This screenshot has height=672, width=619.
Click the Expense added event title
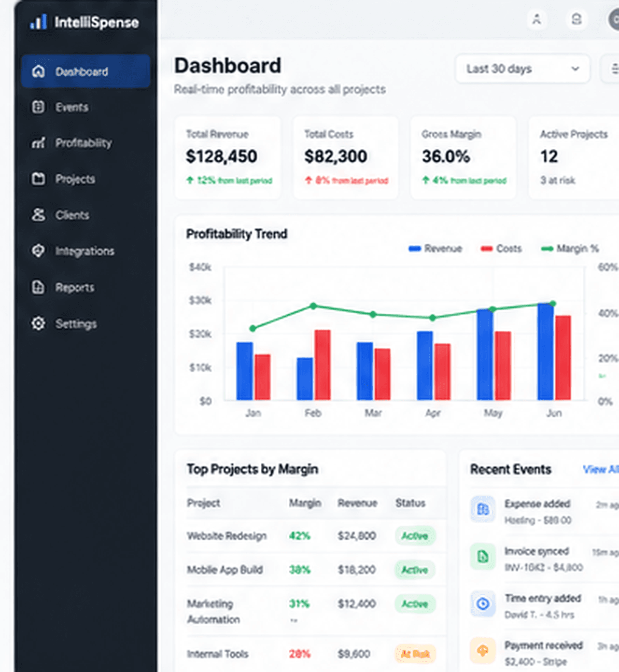(537, 503)
